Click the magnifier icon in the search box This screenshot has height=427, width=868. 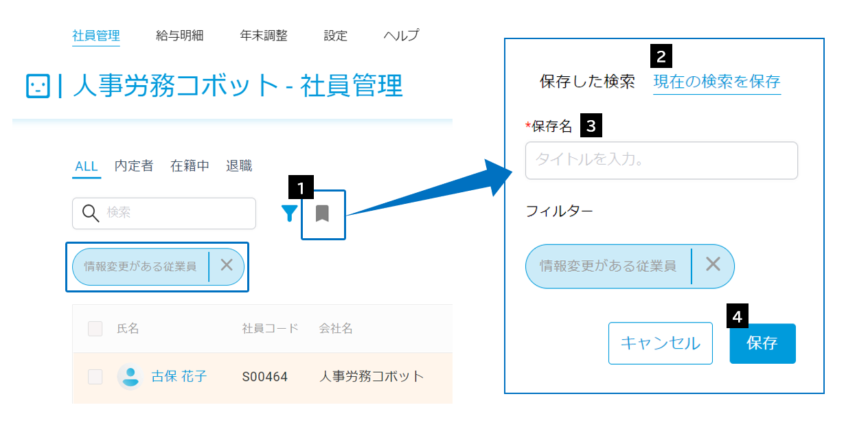[91, 213]
